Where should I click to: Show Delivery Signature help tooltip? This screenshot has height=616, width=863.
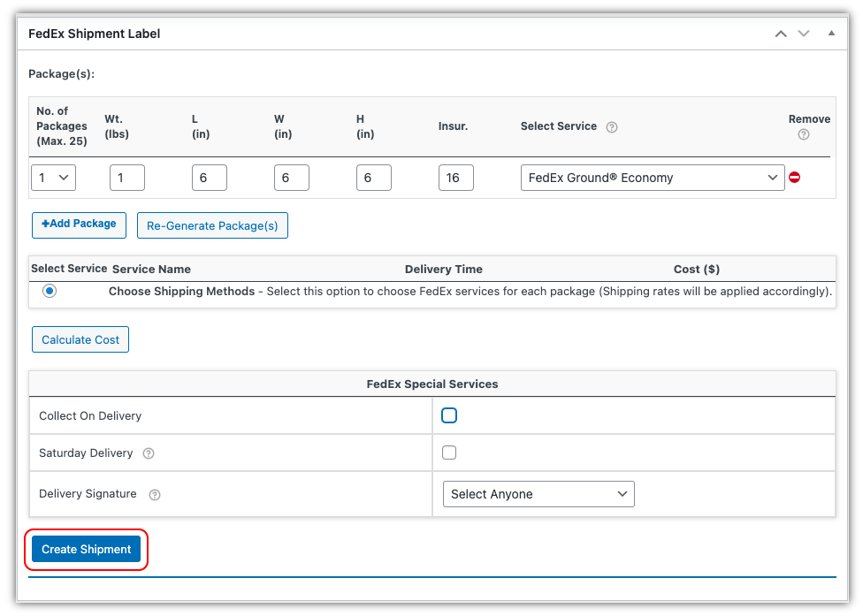click(155, 494)
